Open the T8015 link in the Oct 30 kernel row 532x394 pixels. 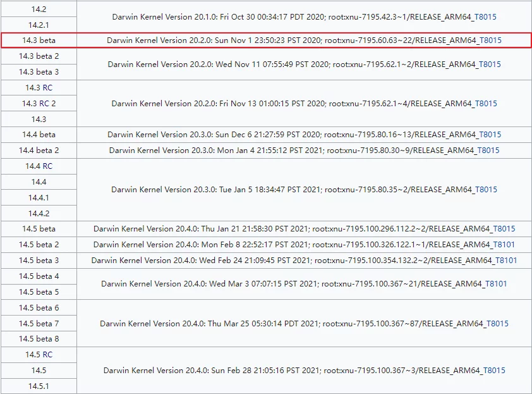tap(486, 17)
